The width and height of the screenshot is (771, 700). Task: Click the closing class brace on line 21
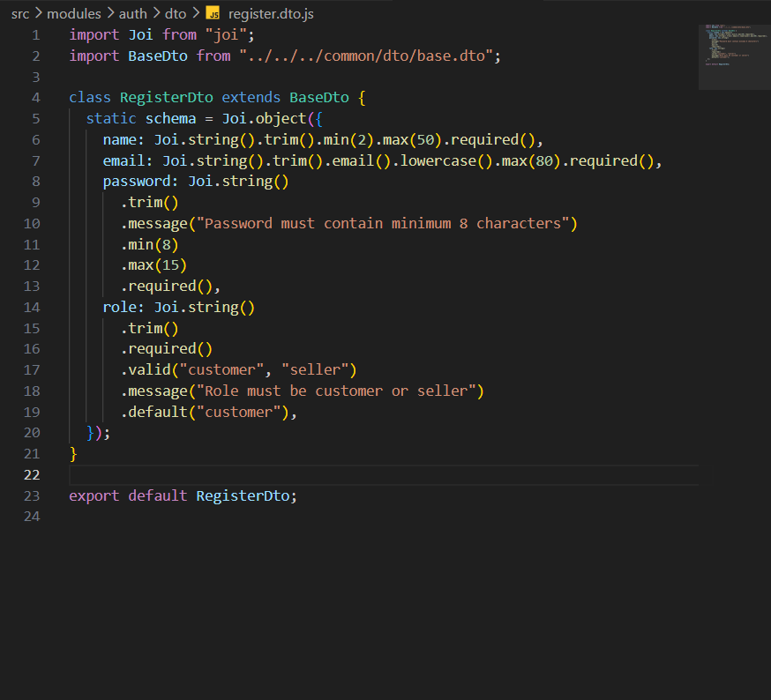click(73, 454)
